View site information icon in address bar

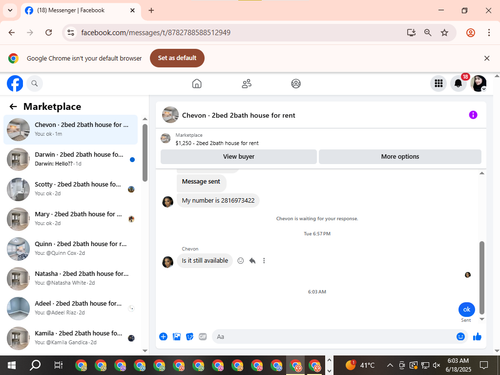[x=71, y=33]
